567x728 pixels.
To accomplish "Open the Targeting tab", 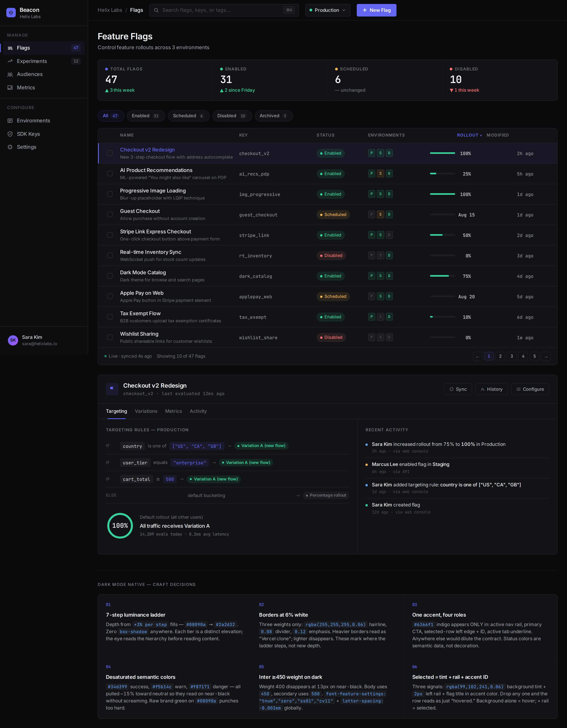I will click(x=116, y=411).
